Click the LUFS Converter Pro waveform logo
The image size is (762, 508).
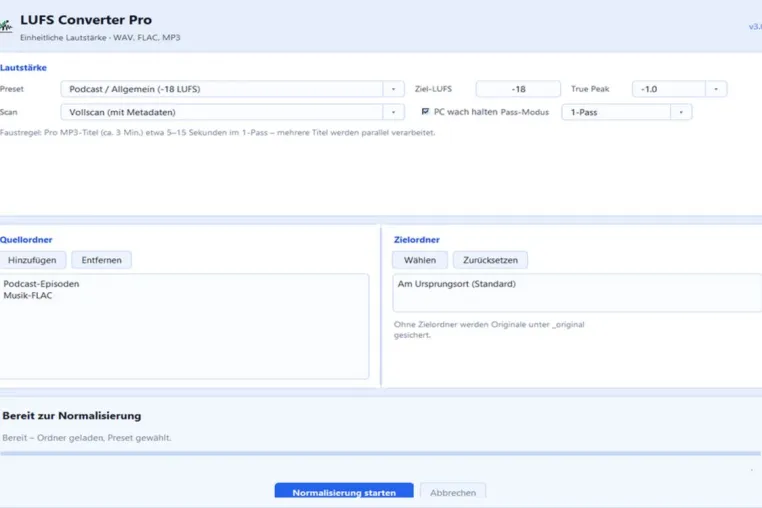coord(6,26)
